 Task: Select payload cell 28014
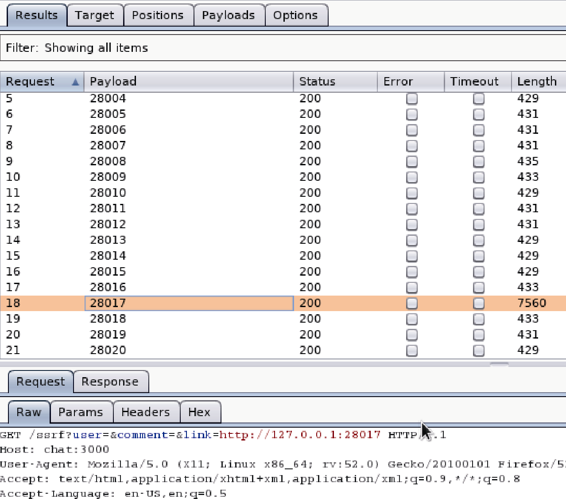[189, 256]
